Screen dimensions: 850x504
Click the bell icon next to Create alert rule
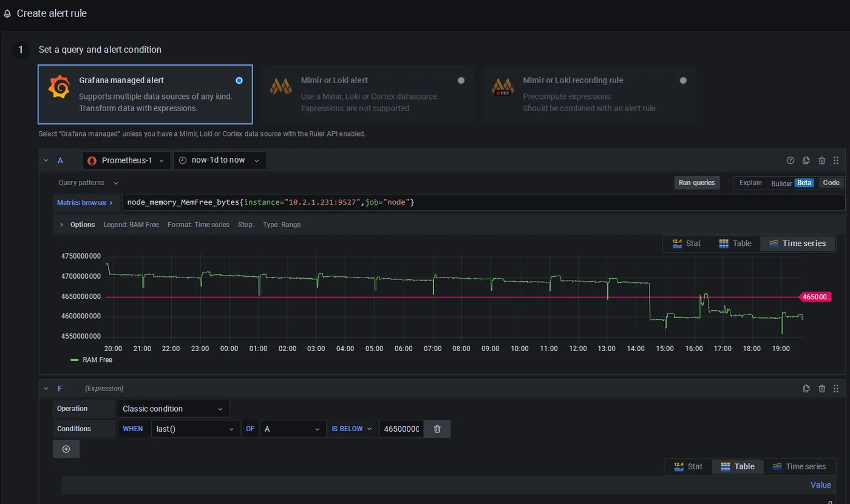(7, 13)
